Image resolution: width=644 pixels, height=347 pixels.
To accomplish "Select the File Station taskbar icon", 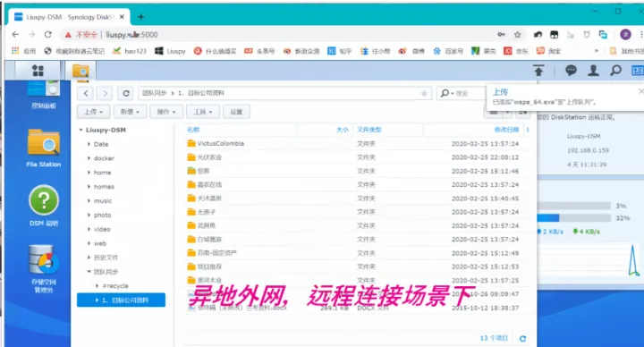I will [x=80, y=71].
